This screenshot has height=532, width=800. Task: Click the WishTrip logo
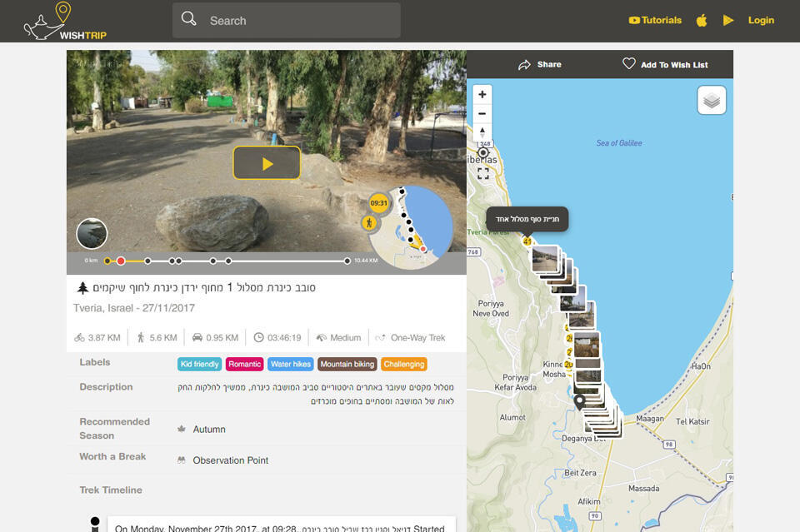tap(64, 21)
